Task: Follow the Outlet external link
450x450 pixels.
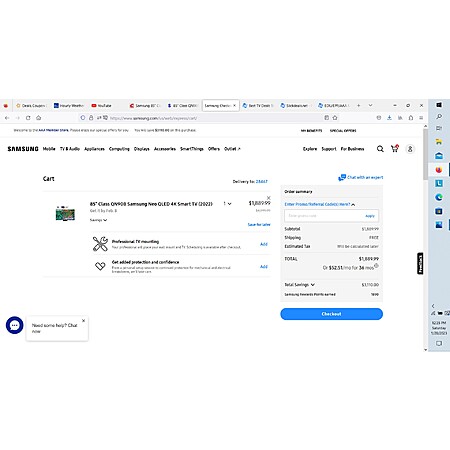Action: coord(232,149)
